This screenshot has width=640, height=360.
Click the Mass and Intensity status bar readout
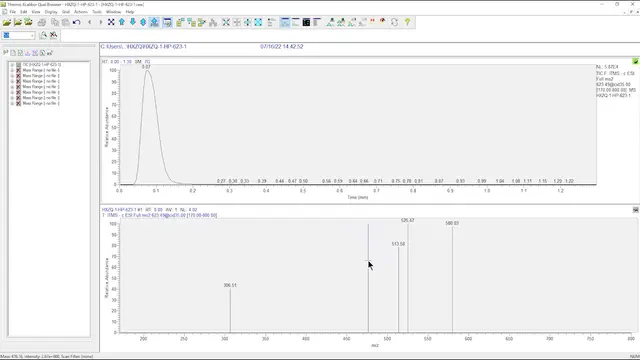tap(47, 357)
